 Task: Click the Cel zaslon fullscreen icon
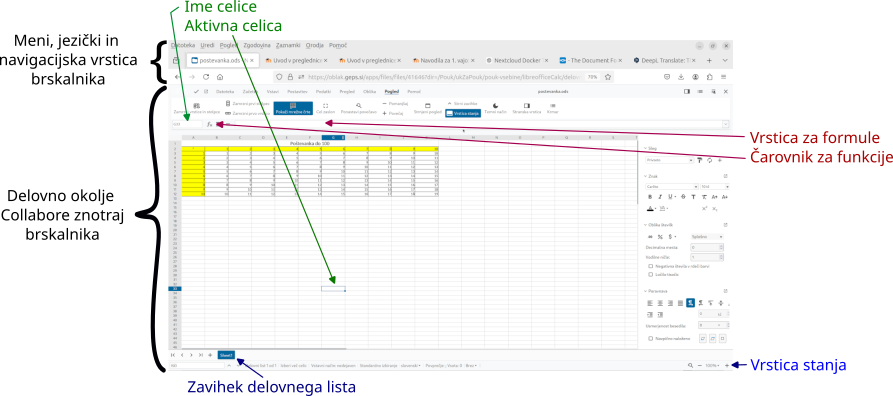(x=326, y=108)
